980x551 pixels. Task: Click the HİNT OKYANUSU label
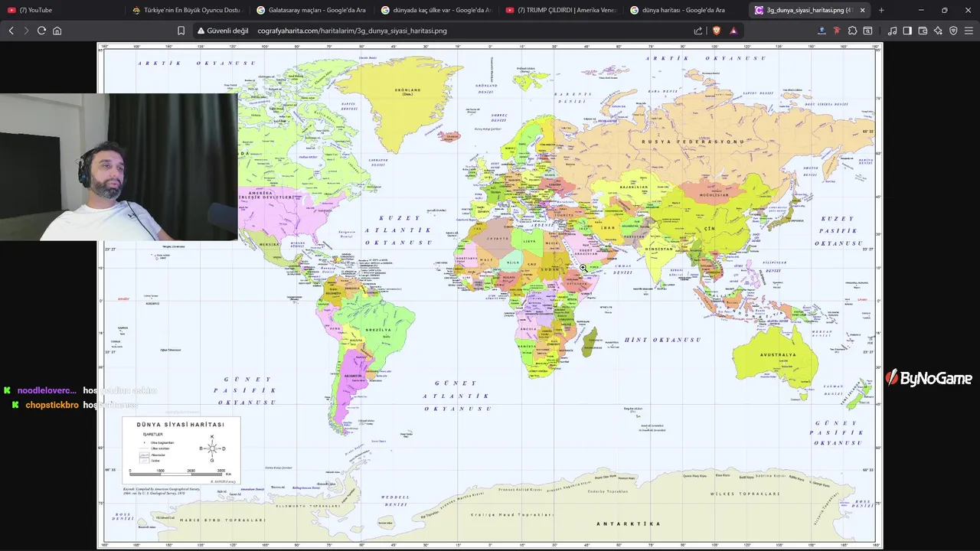pos(662,339)
